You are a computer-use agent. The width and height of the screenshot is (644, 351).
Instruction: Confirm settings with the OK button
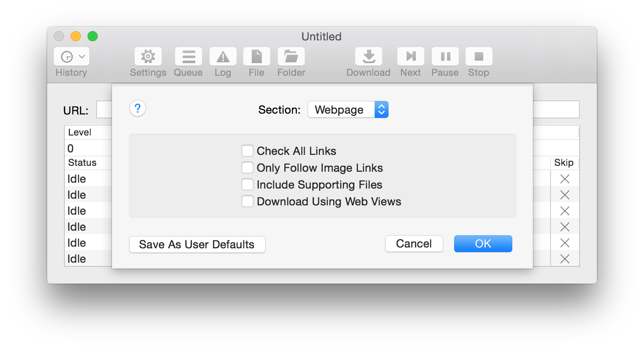483,244
